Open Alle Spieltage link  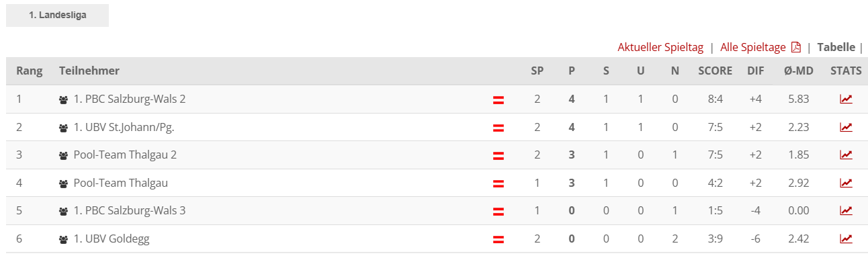(x=753, y=47)
